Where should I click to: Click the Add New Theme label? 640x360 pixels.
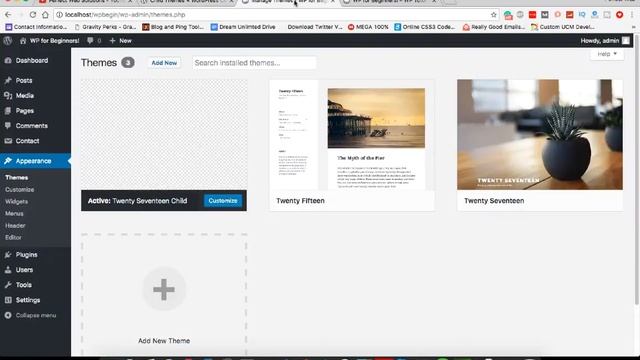[x=164, y=341]
